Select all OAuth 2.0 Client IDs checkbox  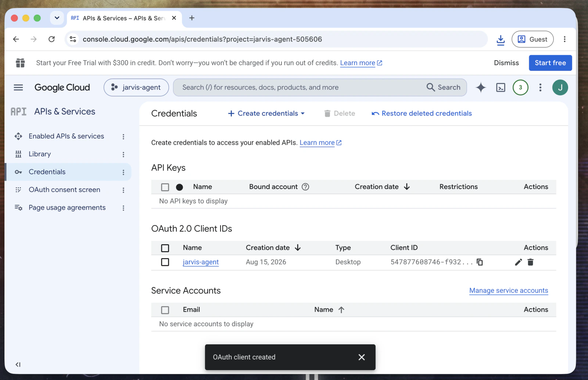[165, 248]
